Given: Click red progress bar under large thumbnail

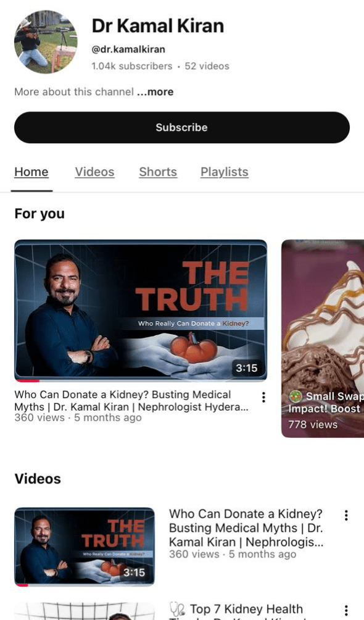Looking at the screenshot, I should [x=27, y=381].
